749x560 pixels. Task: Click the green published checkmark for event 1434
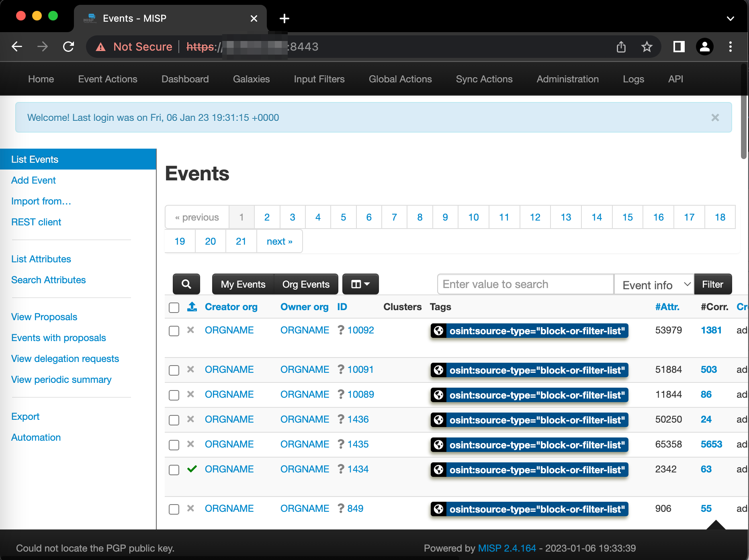tap(192, 469)
